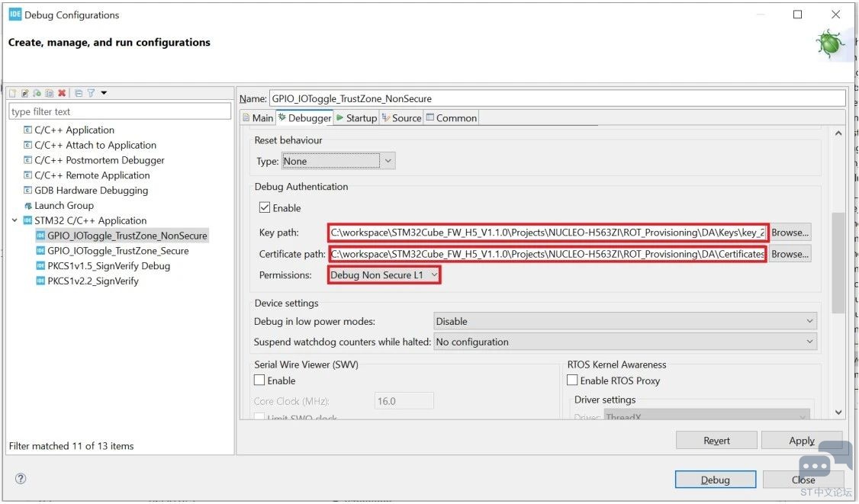
Task: Browse for the Key path
Action: click(790, 233)
